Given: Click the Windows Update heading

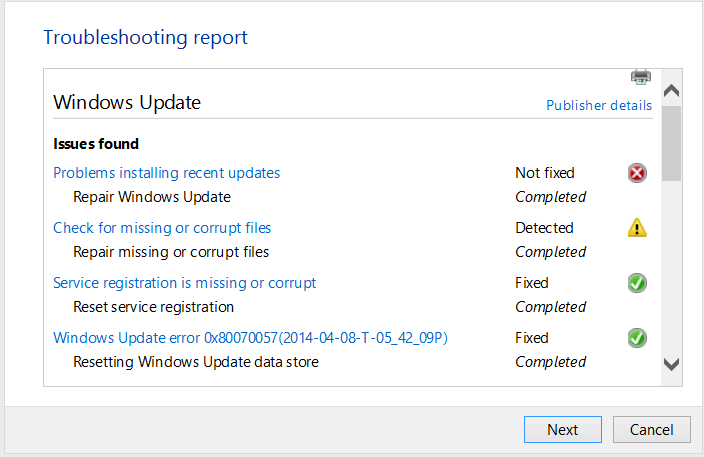Looking at the screenshot, I should (x=127, y=102).
